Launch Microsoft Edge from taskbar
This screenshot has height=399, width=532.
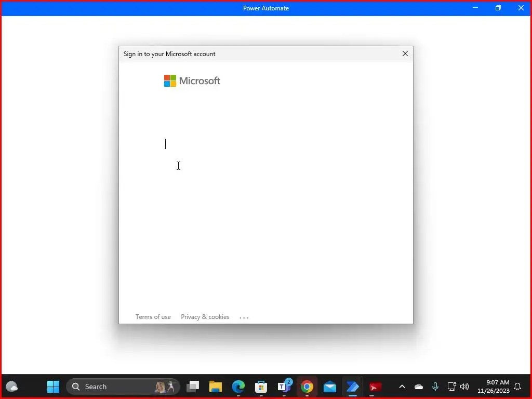tap(238, 387)
